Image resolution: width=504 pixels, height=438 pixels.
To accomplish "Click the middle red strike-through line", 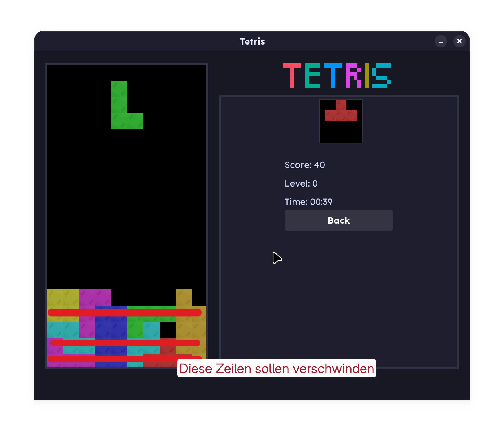I will 125,343.
